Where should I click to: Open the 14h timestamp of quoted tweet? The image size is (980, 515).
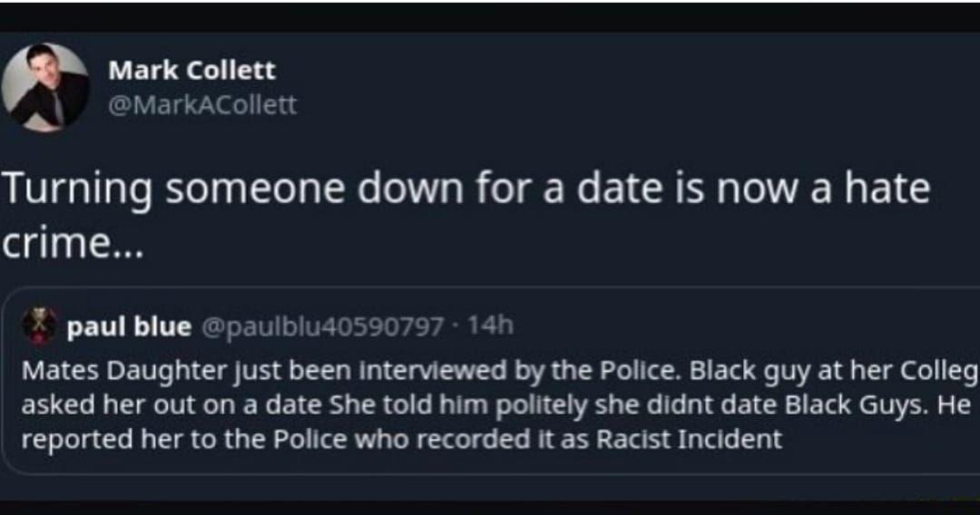(x=491, y=326)
